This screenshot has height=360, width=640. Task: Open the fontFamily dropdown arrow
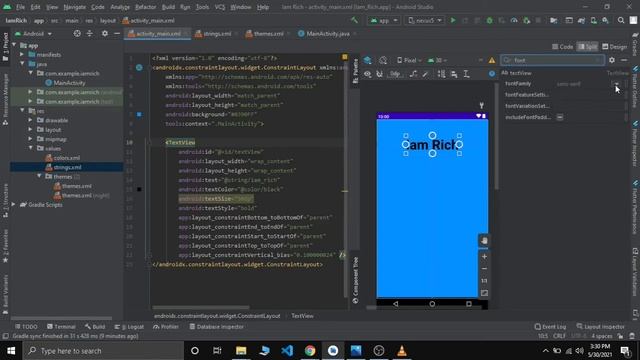point(617,84)
